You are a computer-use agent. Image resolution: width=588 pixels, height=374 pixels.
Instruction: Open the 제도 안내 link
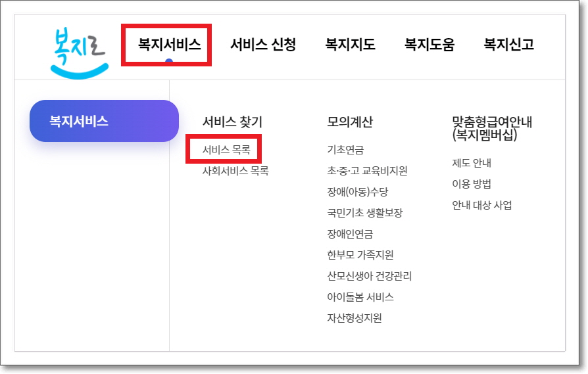pos(472,163)
